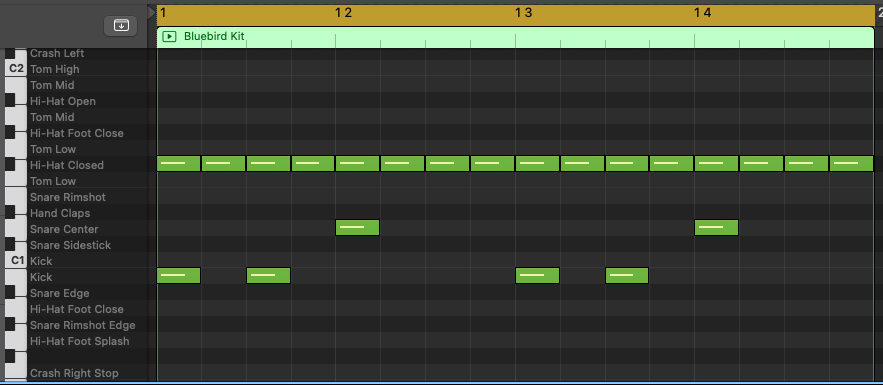883x385 pixels.
Task: Select the Snare Center row label
Action: [x=64, y=229]
